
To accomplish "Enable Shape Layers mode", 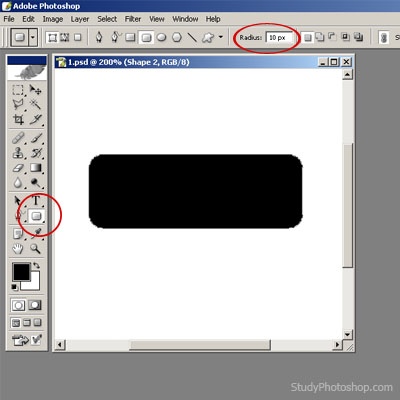I will pos(52,37).
